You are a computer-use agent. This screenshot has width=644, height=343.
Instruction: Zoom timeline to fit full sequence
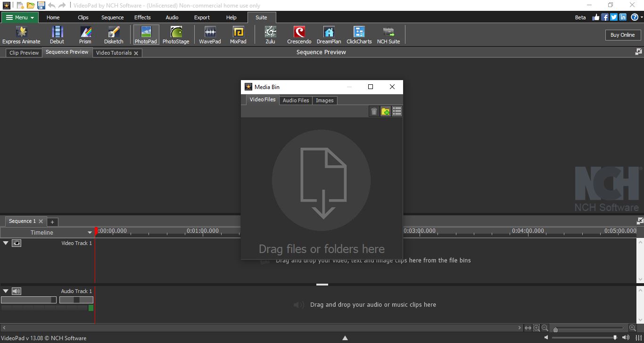pos(528,328)
